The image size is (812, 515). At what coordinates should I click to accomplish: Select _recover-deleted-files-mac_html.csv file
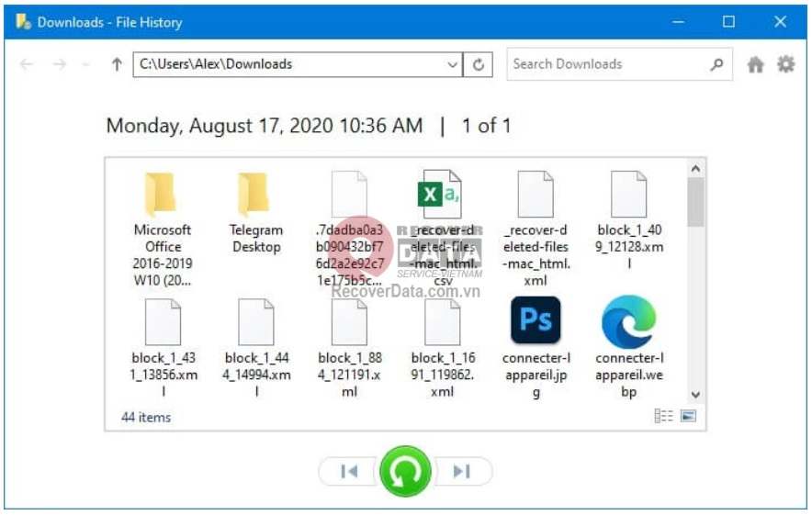tap(442, 229)
